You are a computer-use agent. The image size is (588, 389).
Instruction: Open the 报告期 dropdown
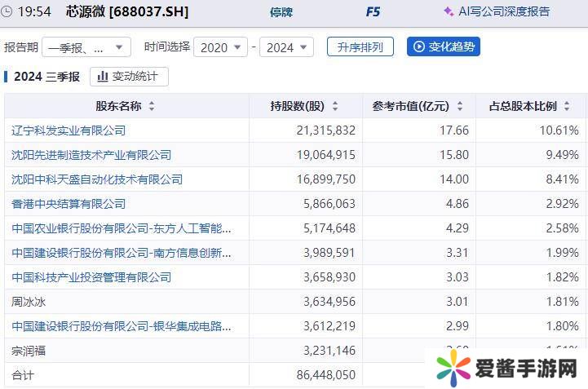point(86,47)
